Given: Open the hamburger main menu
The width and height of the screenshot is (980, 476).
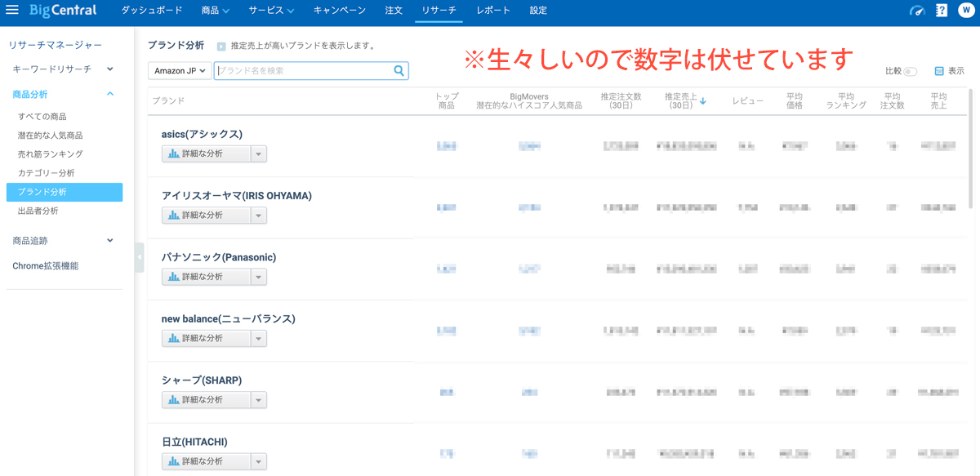Looking at the screenshot, I should pyautogui.click(x=12, y=11).
